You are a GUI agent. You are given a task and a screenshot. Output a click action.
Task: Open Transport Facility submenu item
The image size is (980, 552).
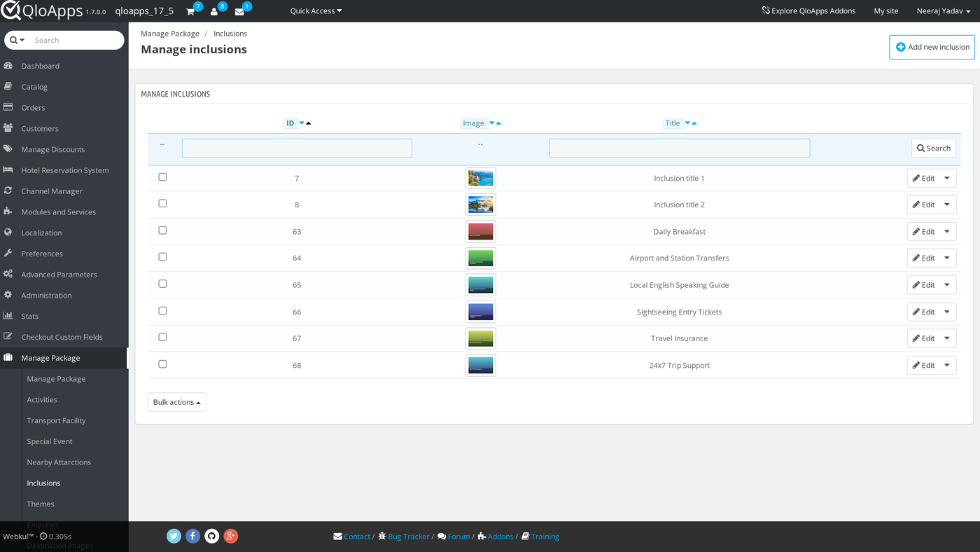tap(56, 421)
